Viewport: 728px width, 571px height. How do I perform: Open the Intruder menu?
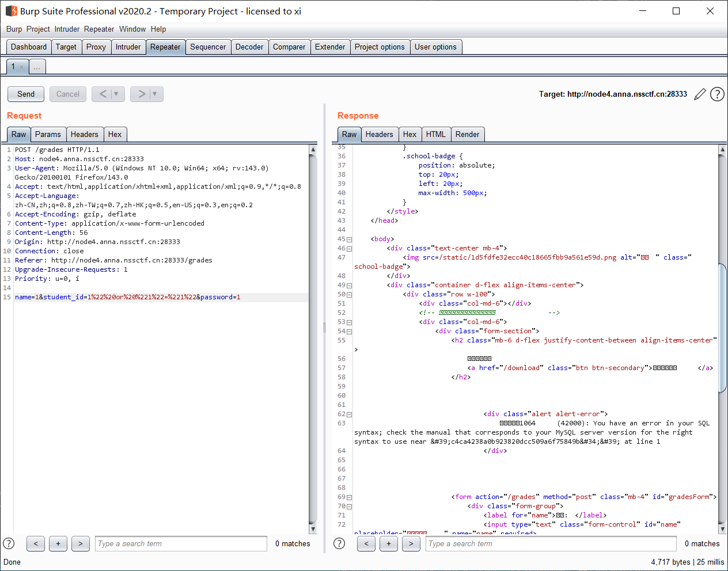point(67,29)
